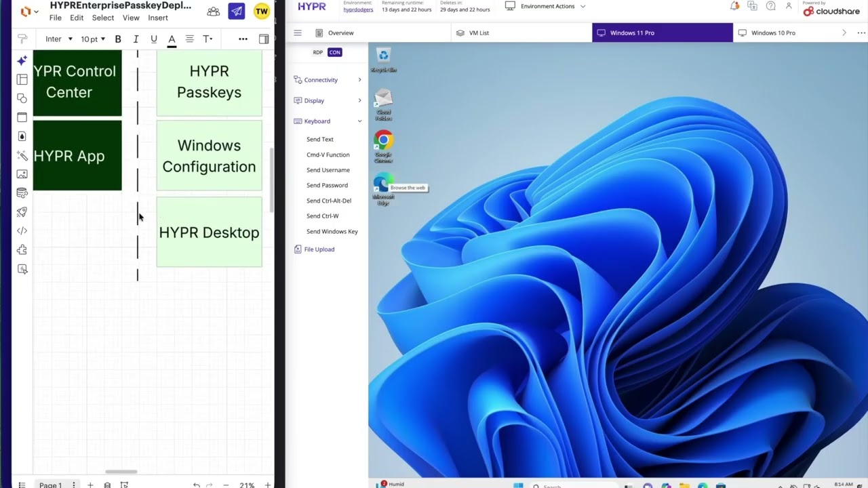Toggle the right panel dock icon
The width and height of the screenshot is (868, 488).
tap(264, 39)
